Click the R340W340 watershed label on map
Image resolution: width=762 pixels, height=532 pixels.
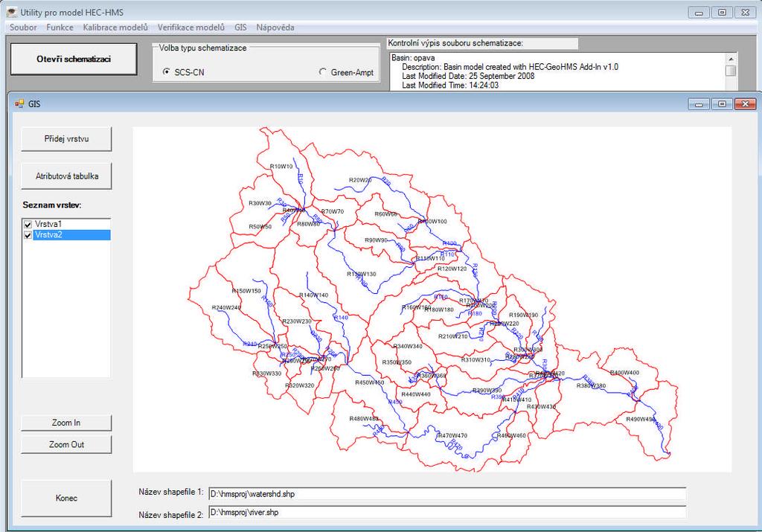tap(408, 346)
